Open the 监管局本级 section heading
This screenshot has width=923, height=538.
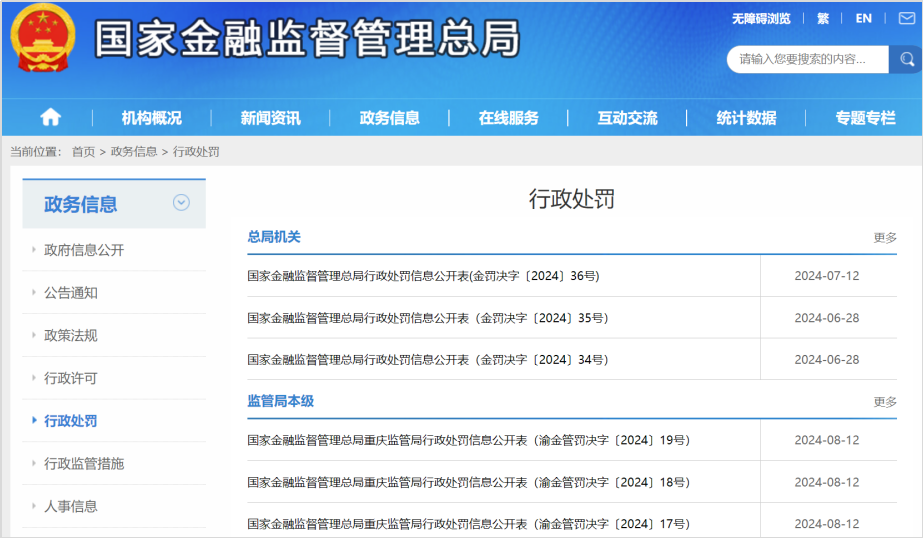click(280, 401)
